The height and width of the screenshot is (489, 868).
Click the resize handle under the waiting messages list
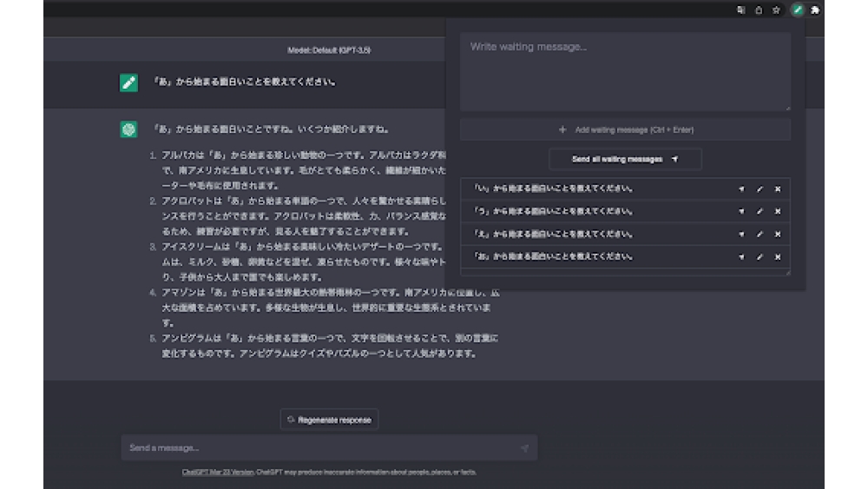(788, 273)
